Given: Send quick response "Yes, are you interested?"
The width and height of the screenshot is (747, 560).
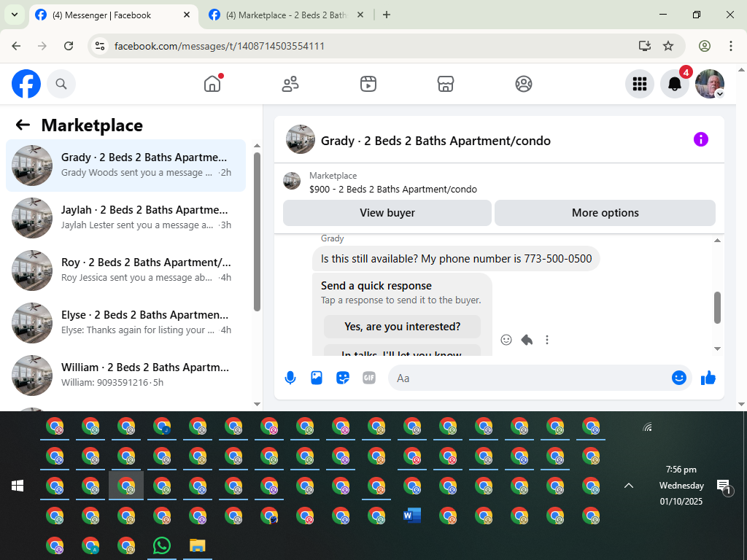Looking at the screenshot, I should click(402, 327).
